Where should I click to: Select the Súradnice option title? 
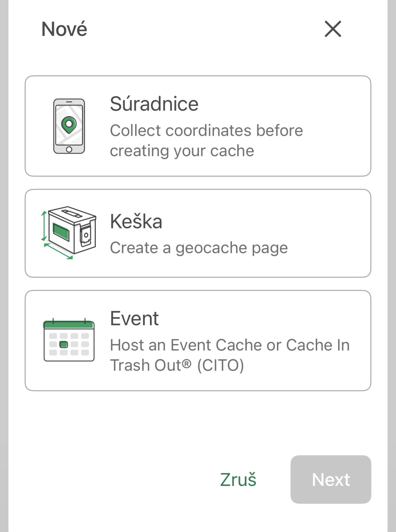coord(154,104)
